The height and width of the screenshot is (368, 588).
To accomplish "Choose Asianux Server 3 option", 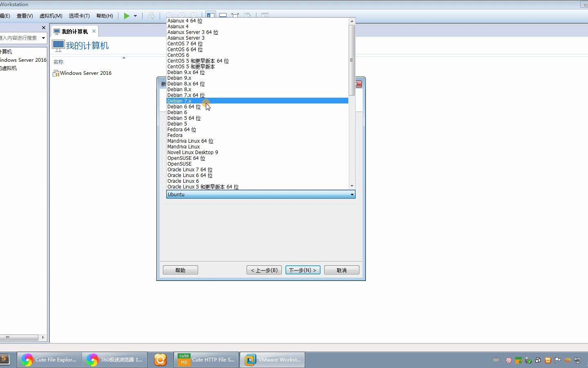I will click(257, 38).
